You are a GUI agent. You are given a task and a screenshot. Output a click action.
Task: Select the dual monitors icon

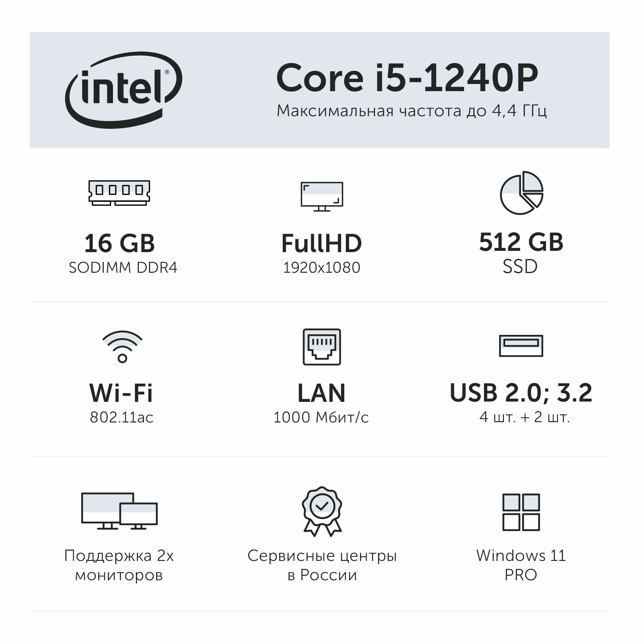point(119,511)
